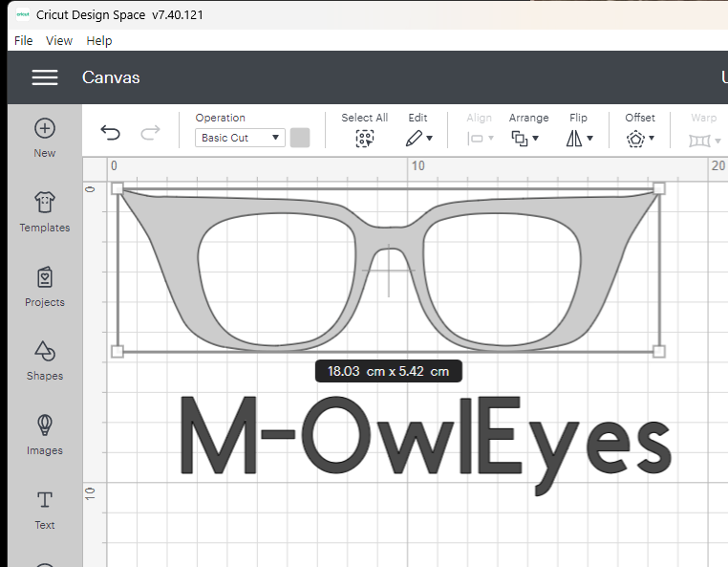Expand the Operation Basic Cut dropdown
The height and width of the screenshot is (567, 728).
pos(240,138)
